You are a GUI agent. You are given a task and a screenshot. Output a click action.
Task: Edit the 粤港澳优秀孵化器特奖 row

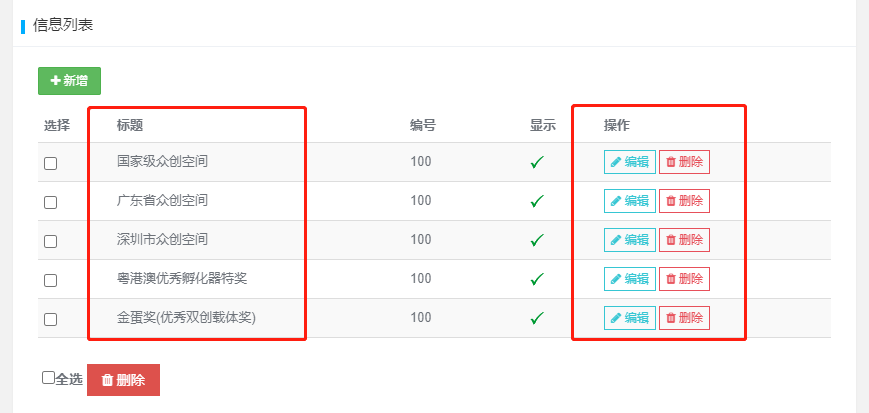click(629, 279)
